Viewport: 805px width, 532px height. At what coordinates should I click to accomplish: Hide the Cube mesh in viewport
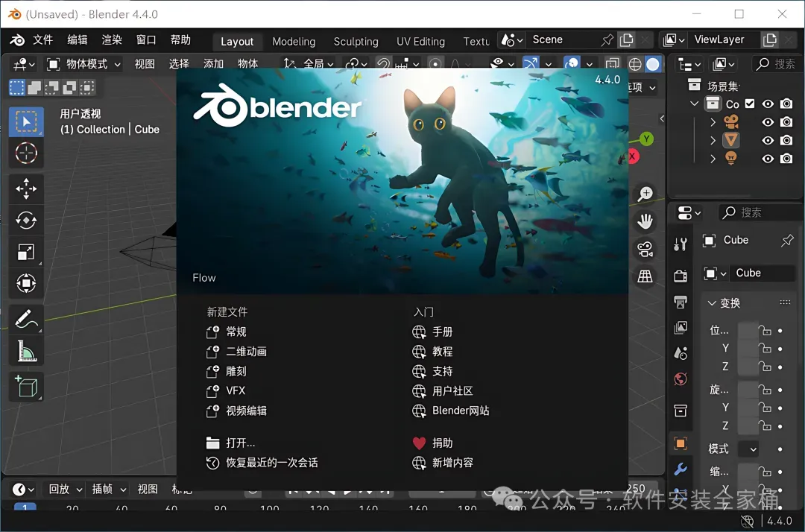pyautogui.click(x=768, y=140)
